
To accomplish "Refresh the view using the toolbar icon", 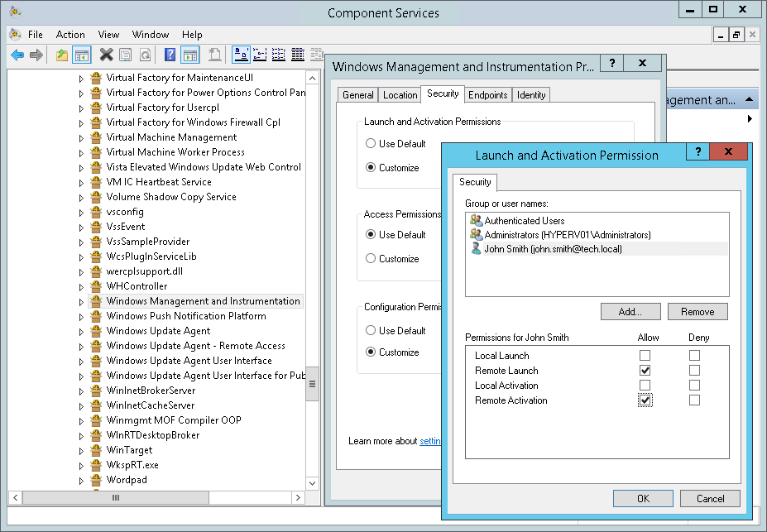I will pos(146,54).
